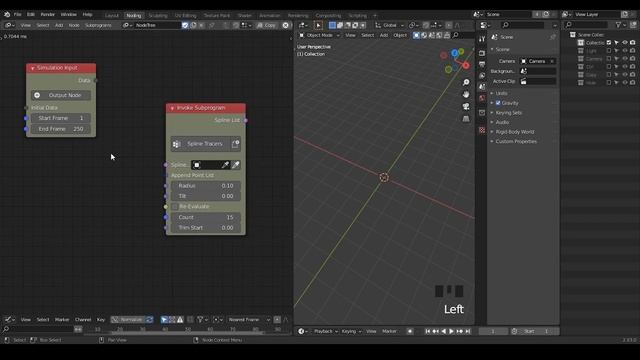Click the viewport pan hand icon

click(466, 94)
